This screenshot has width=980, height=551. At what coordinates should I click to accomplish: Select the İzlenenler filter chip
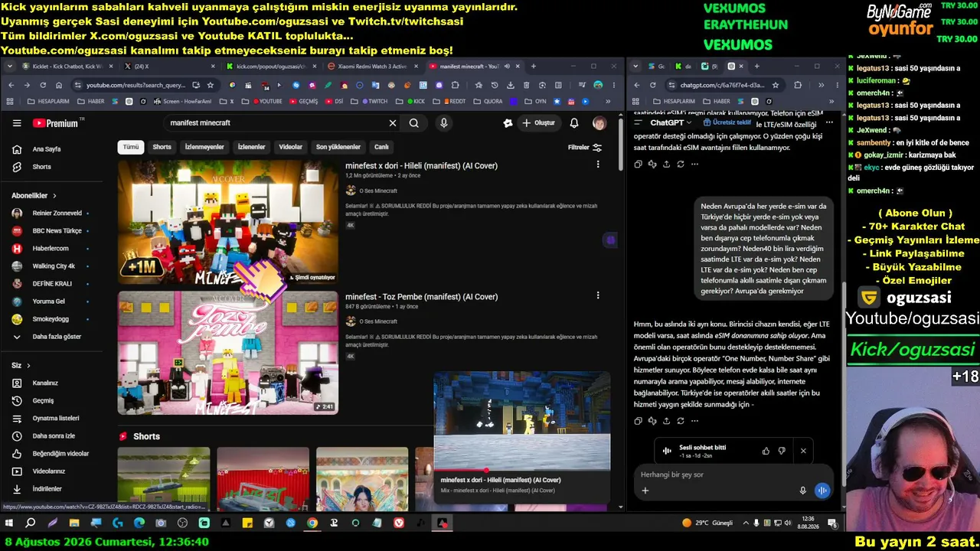click(x=251, y=147)
